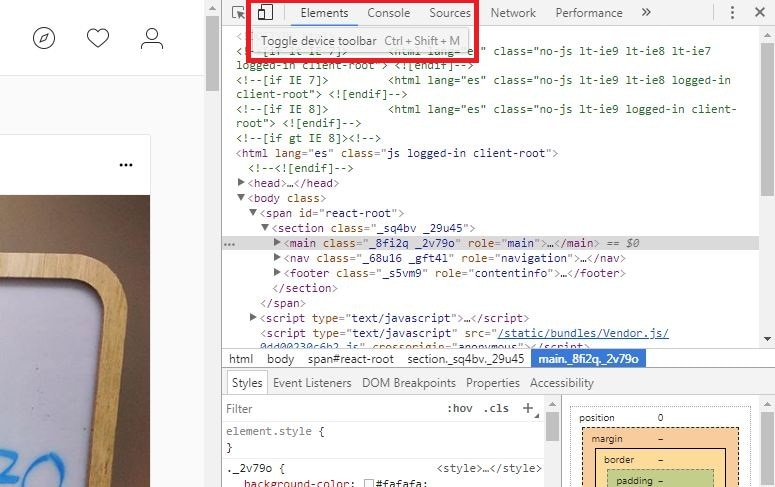This screenshot has width=775, height=487.
Task: Expand the nav _68u16 element
Action: tap(277, 257)
